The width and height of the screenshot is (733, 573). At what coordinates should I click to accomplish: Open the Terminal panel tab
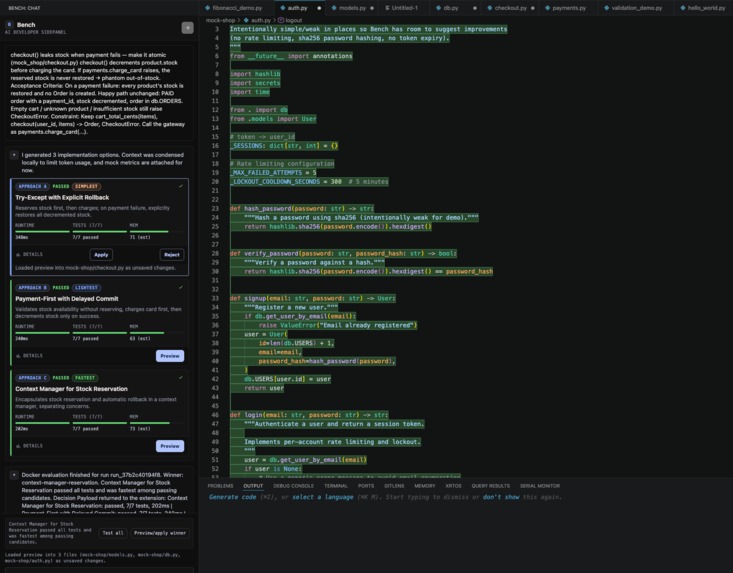(336, 486)
